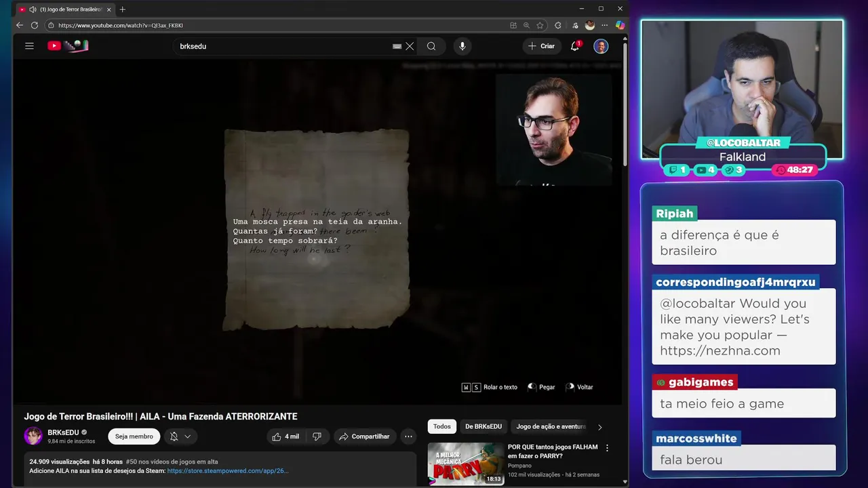Open the browser profile avatar
The width and height of the screenshot is (868, 488).
[590, 25]
